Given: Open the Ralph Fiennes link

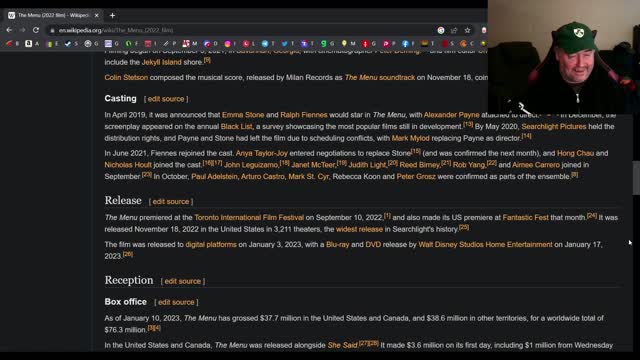Looking at the screenshot, I should (304, 115).
